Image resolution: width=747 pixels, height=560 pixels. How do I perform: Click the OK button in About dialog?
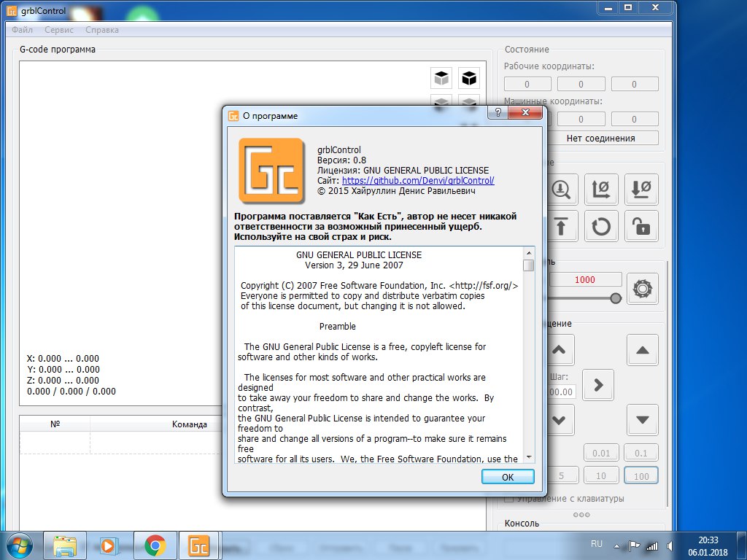pos(508,477)
